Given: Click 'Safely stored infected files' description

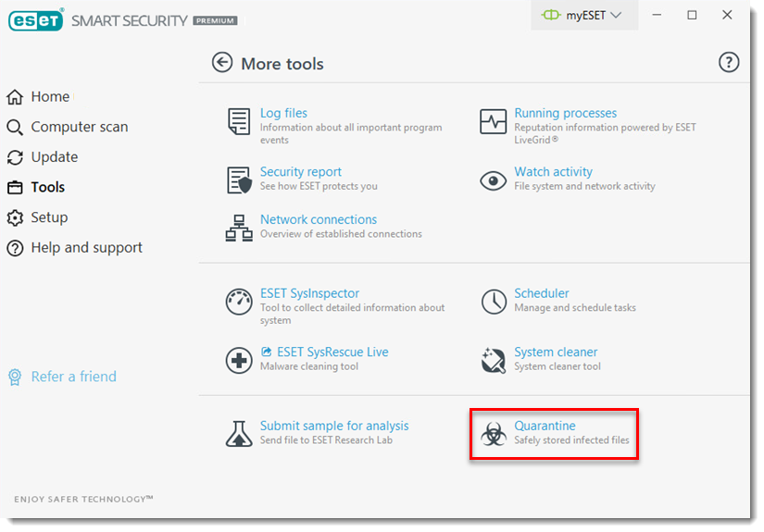Looking at the screenshot, I should pos(571,440).
